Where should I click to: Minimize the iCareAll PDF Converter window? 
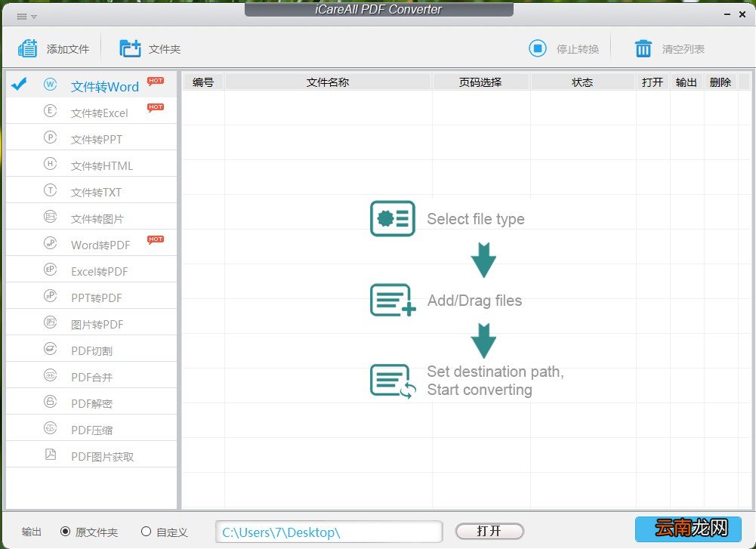point(727,14)
